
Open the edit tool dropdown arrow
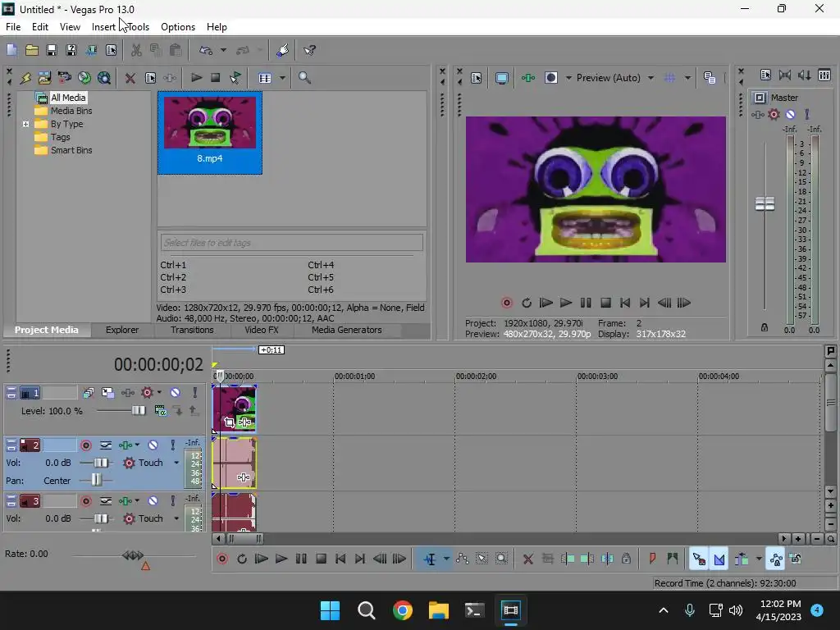pyautogui.click(x=446, y=559)
